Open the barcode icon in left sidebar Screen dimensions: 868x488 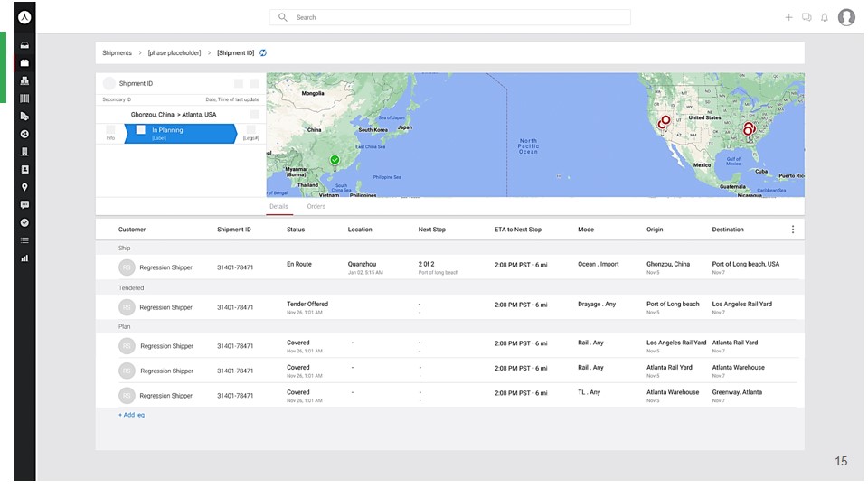pyautogui.click(x=24, y=99)
